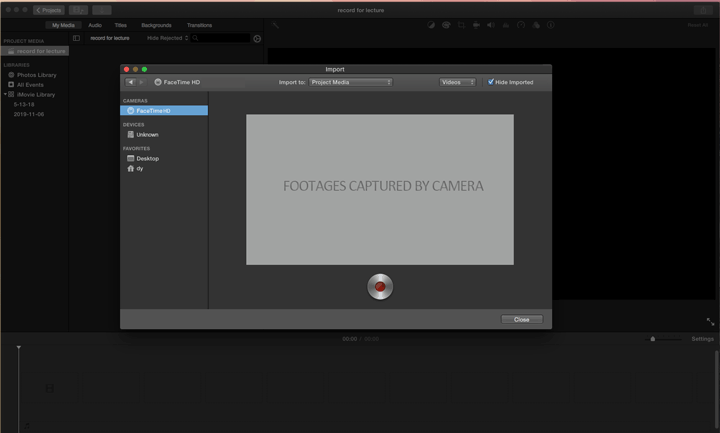Open the Import to Project Media dropdown
The image size is (720, 433).
350,82
